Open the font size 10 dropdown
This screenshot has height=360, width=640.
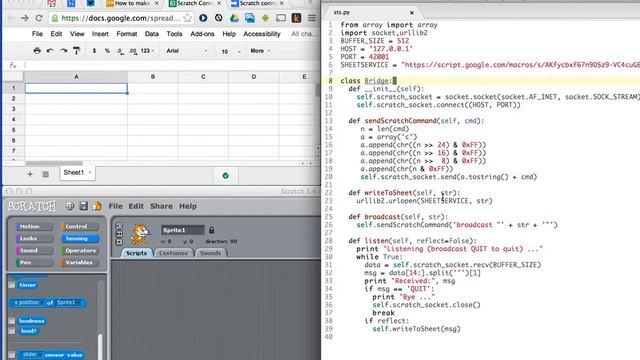pos(231,51)
